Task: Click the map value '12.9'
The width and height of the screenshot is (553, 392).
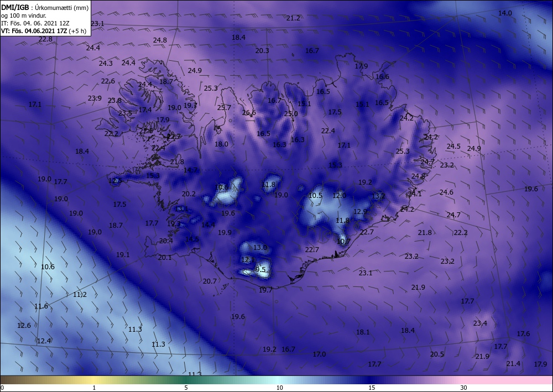Action: tap(360, 212)
